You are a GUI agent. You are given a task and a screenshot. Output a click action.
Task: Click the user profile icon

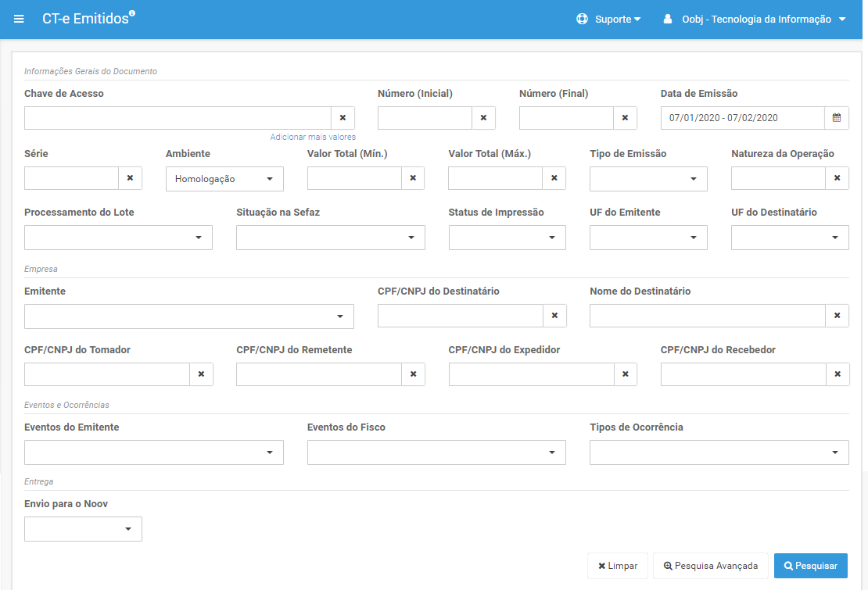click(668, 20)
